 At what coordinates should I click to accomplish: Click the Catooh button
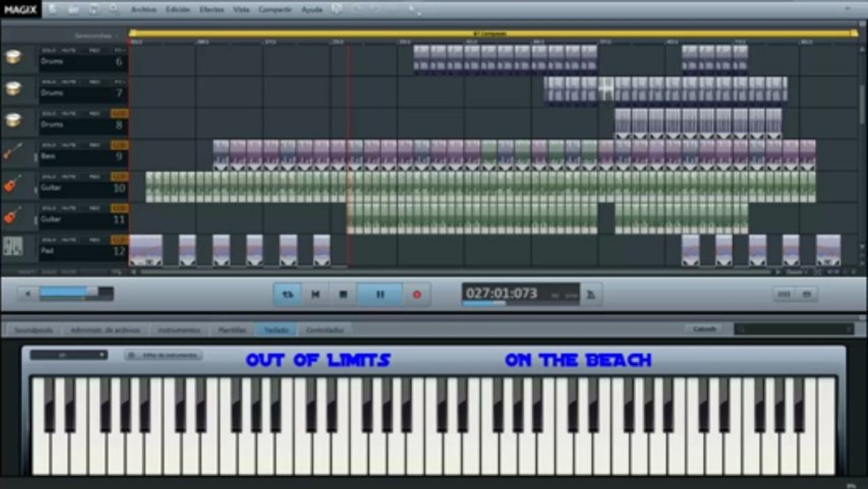tap(704, 329)
